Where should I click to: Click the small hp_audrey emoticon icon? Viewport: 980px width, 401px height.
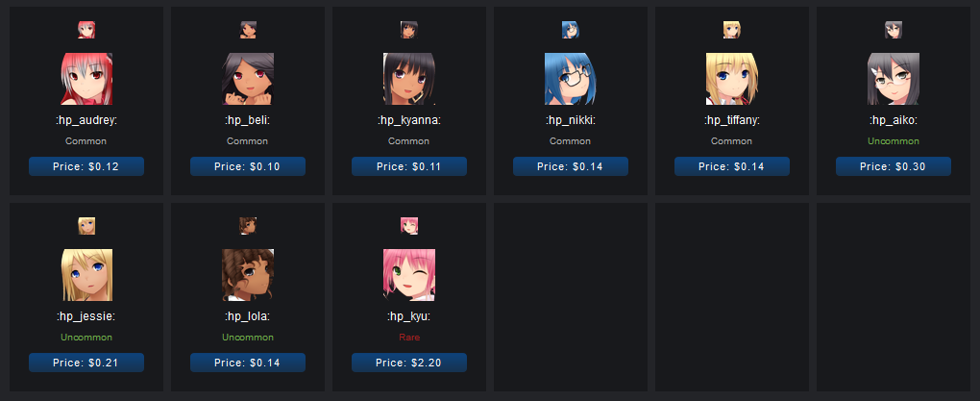(86, 30)
